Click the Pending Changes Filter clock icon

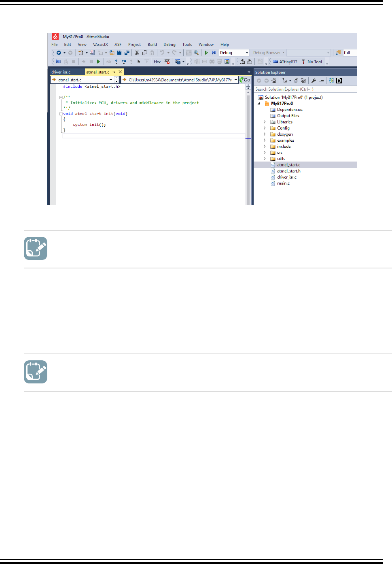(x=285, y=81)
